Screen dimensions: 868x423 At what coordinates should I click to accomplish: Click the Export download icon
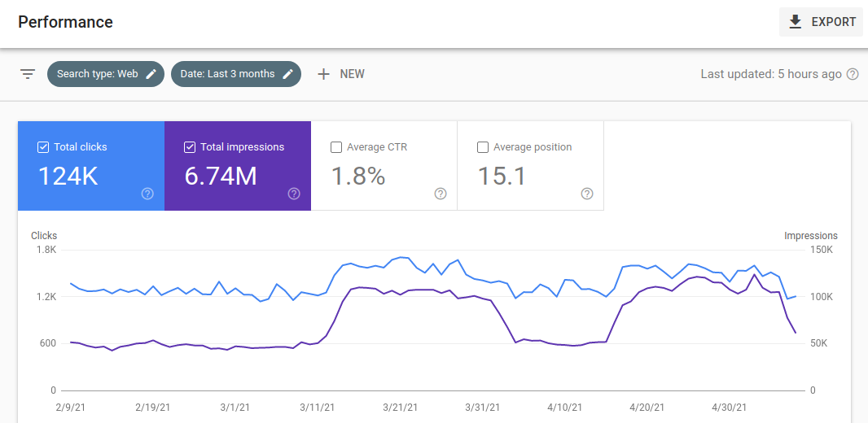796,22
